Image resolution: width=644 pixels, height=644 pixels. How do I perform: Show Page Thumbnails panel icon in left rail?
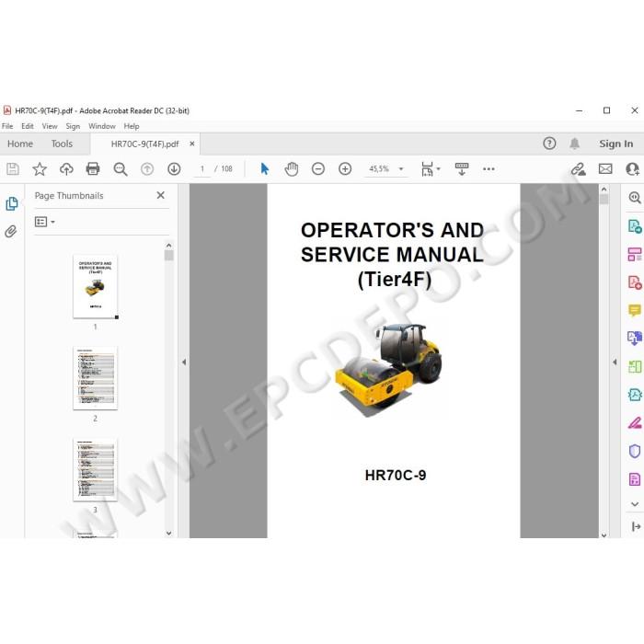[x=11, y=203]
